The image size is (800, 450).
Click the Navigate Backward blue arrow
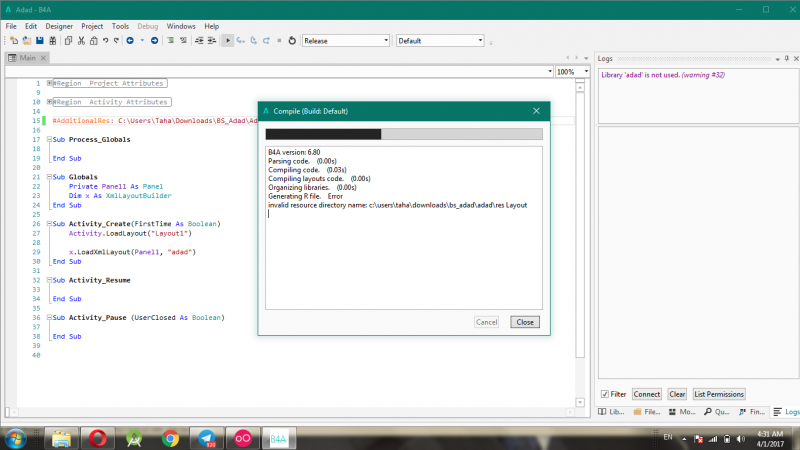130,41
